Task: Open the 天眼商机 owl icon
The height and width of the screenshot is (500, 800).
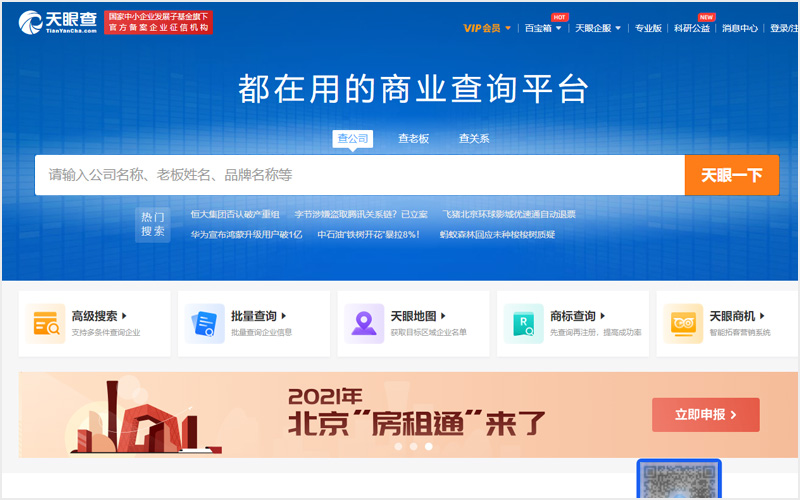Action: coord(683,323)
